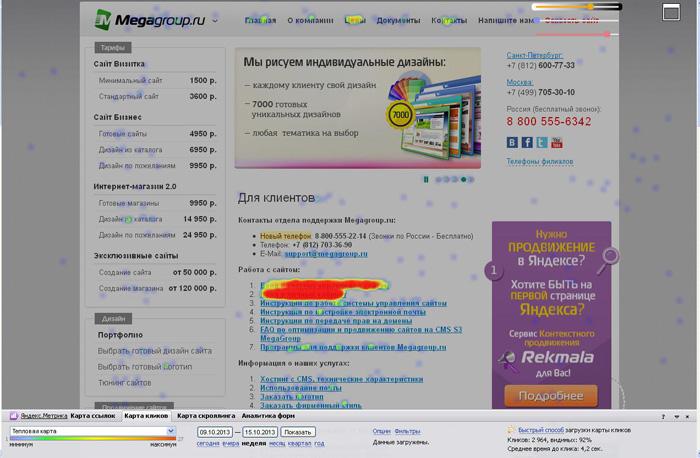This screenshot has height=458, width=700.
Task: Pause the banner slideshow
Action: (426, 179)
